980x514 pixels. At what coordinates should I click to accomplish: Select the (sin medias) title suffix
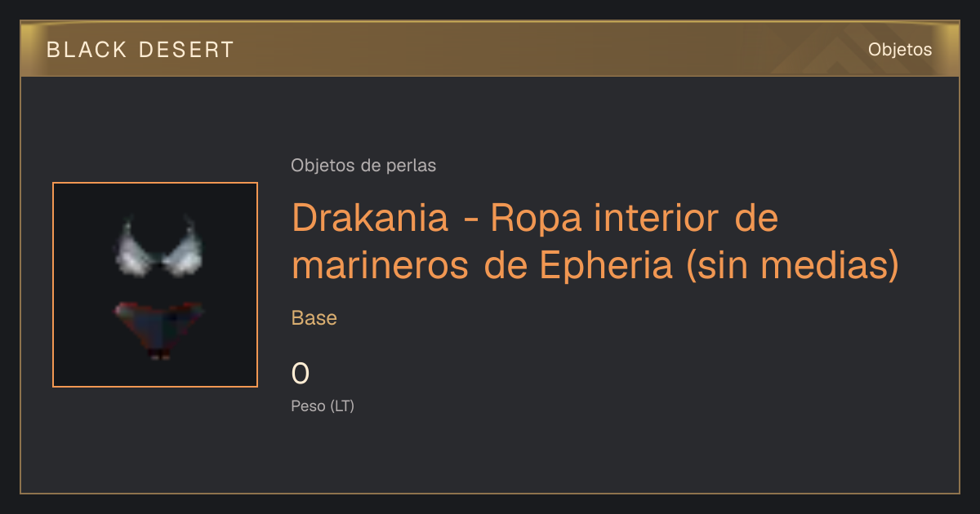[x=792, y=266]
